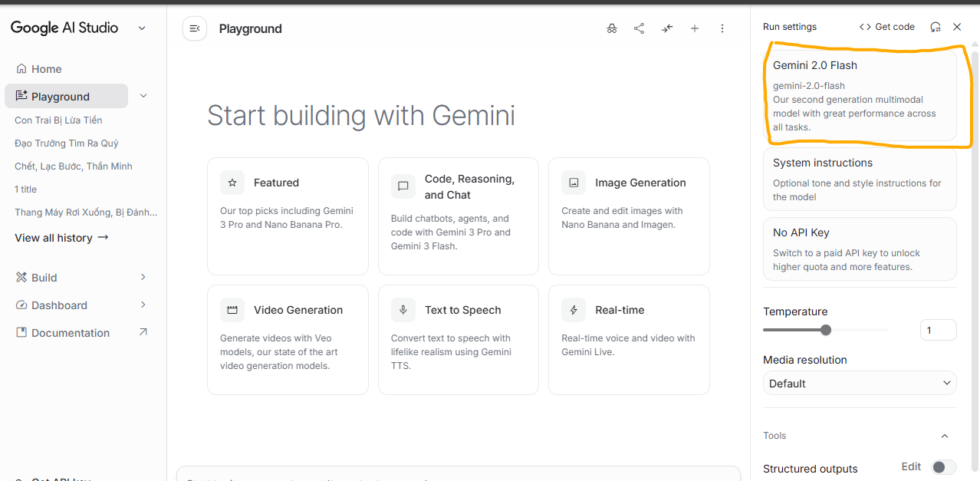Close the Run settings panel
The width and height of the screenshot is (980, 481).
957,27
